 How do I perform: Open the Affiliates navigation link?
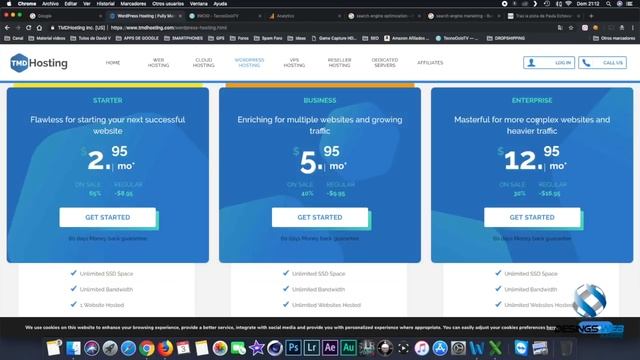[x=430, y=62]
